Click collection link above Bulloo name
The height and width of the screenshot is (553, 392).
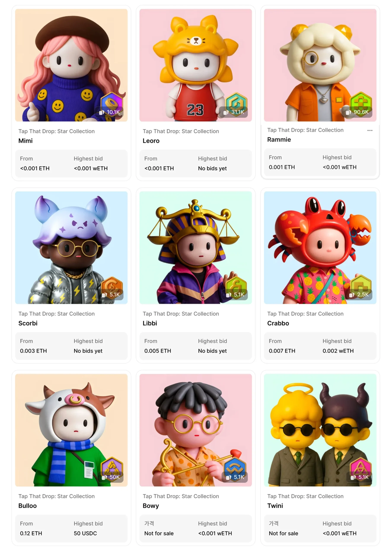[56, 496]
